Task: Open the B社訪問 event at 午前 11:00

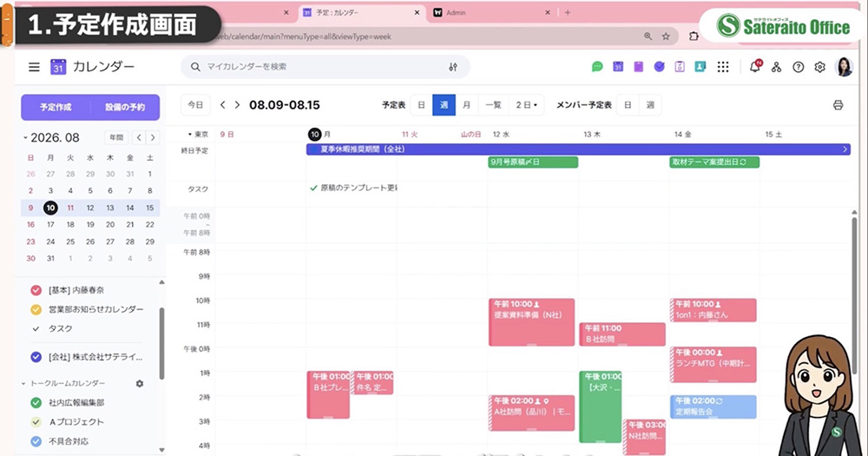Action: 622,334
